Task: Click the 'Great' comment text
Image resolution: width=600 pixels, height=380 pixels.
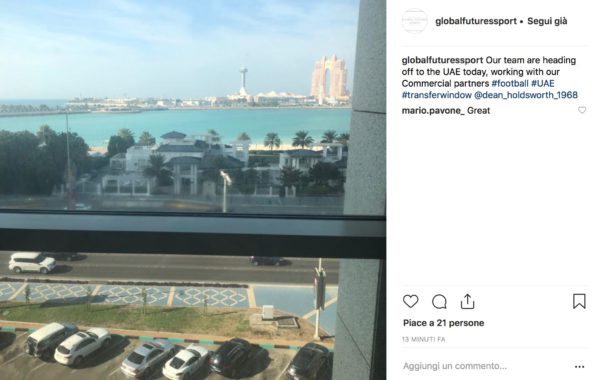Action: [x=478, y=111]
